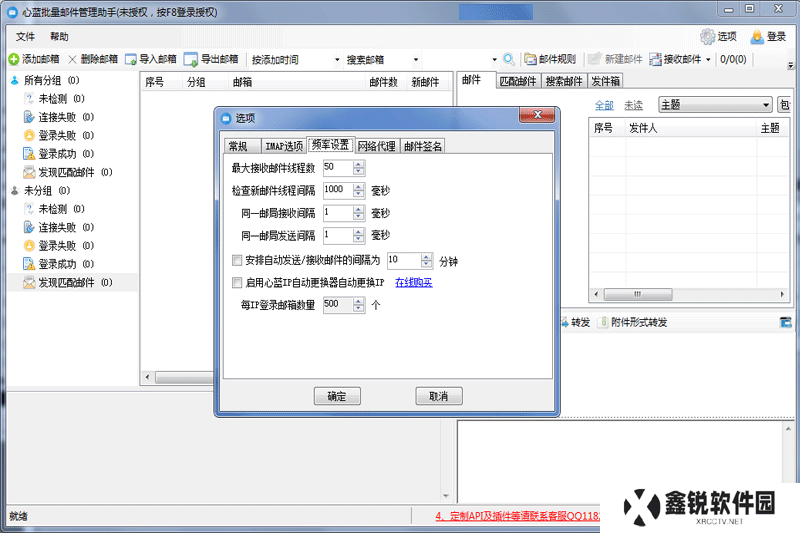Viewport: 800px width, 533px height.
Task: Click the 转发 icon in mail pane
Action: [x=565, y=322]
